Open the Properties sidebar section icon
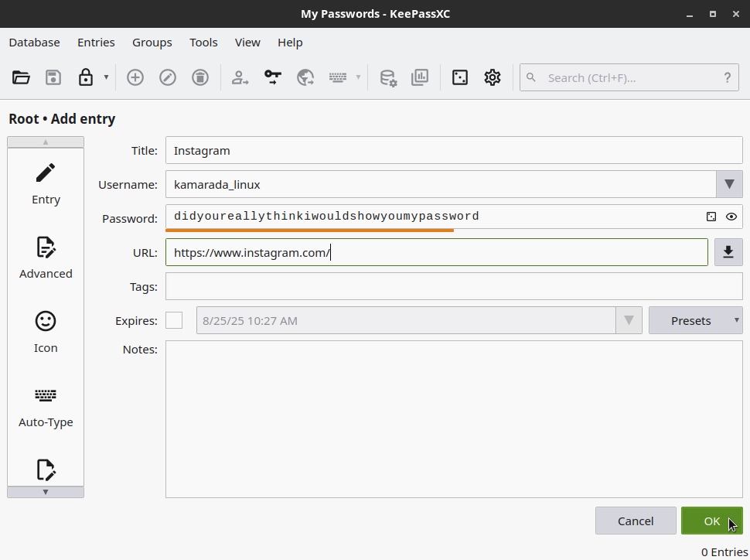Viewport: 750px width, 560px height. (46, 470)
